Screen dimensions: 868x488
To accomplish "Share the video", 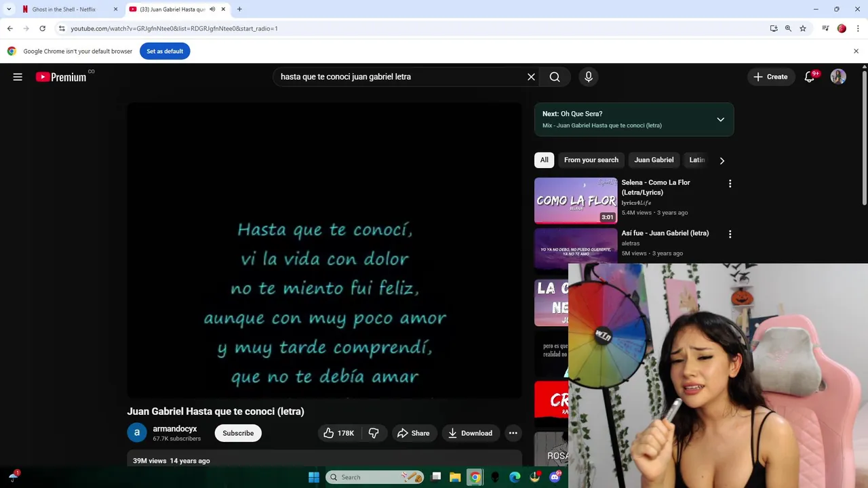I will tap(414, 433).
